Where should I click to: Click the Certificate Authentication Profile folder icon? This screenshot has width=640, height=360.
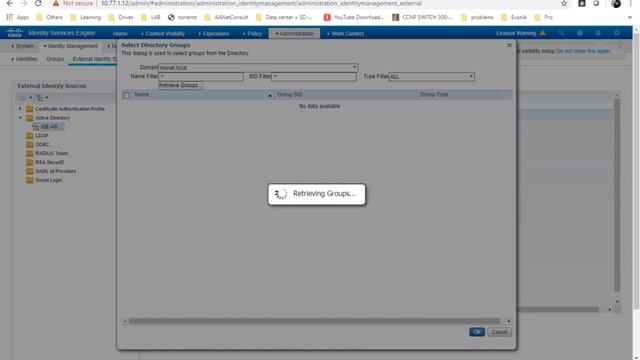pos(29,109)
